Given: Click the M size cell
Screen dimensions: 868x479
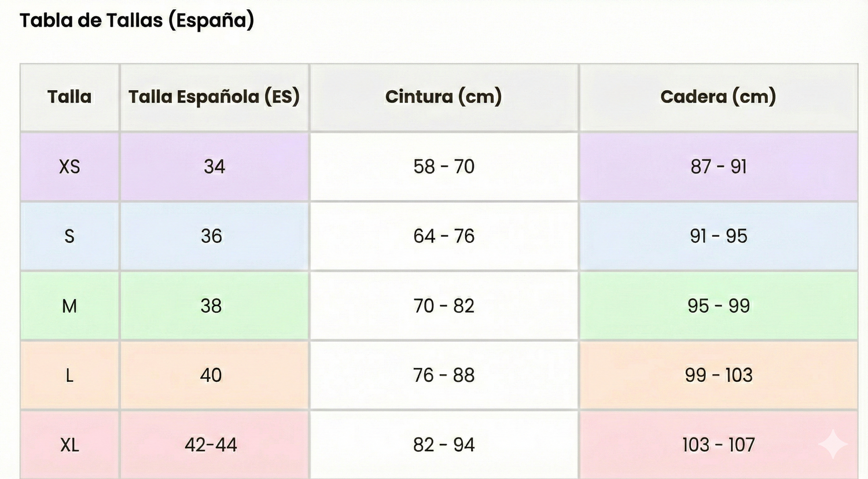Looking at the screenshot, I should tap(69, 305).
